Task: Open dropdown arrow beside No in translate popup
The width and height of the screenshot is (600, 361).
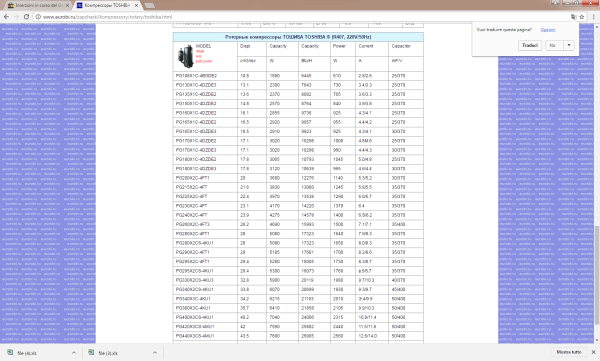Action: tap(569, 45)
